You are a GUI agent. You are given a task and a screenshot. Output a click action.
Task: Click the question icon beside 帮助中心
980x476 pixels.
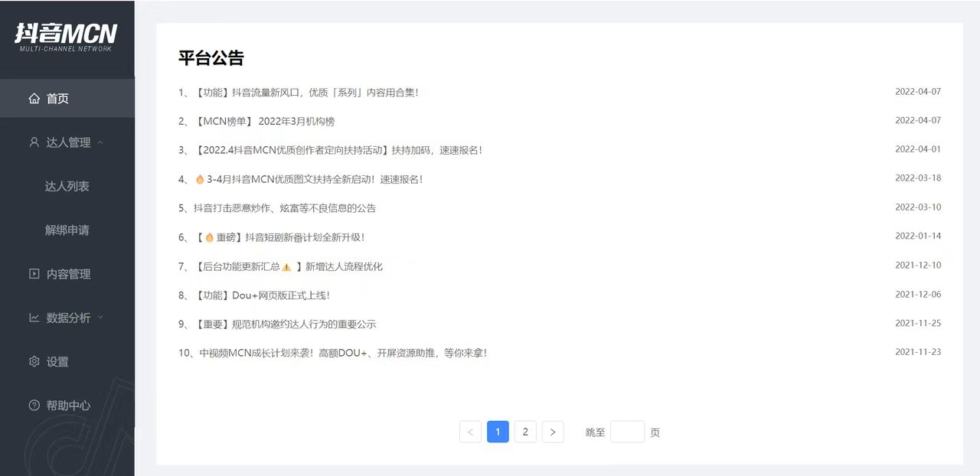(x=34, y=405)
